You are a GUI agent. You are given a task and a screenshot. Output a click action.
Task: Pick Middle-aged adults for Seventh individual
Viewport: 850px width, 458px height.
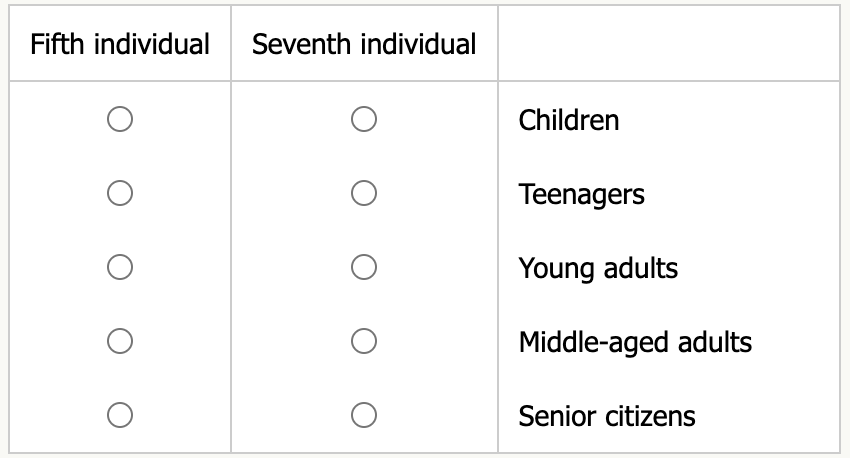click(x=364, y=342)
